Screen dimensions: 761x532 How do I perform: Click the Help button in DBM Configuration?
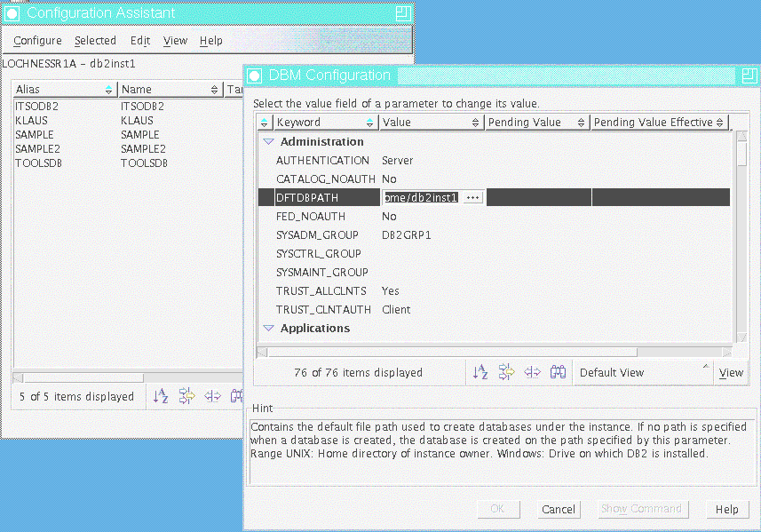pyautogui.click(x=726, y=510)
